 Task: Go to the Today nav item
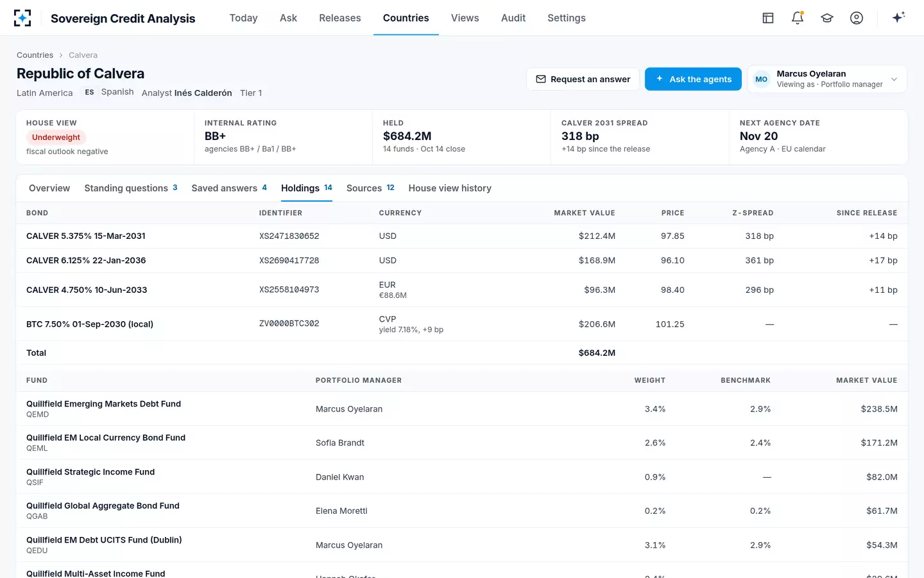(x=244, y=18)
